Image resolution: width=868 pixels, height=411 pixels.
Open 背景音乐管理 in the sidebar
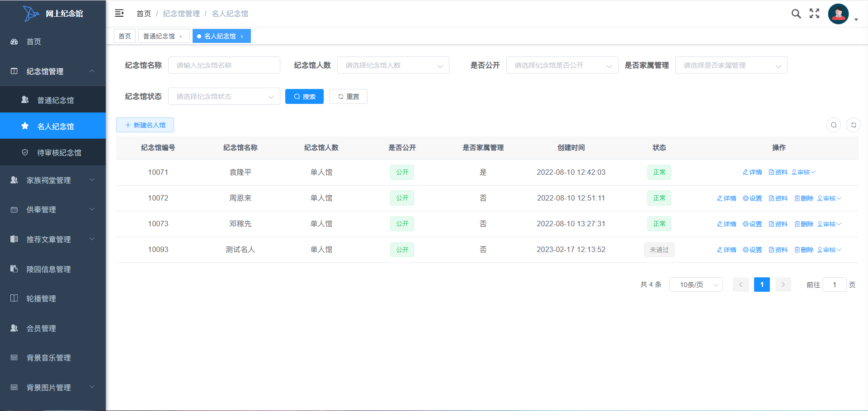click(53, 358)
